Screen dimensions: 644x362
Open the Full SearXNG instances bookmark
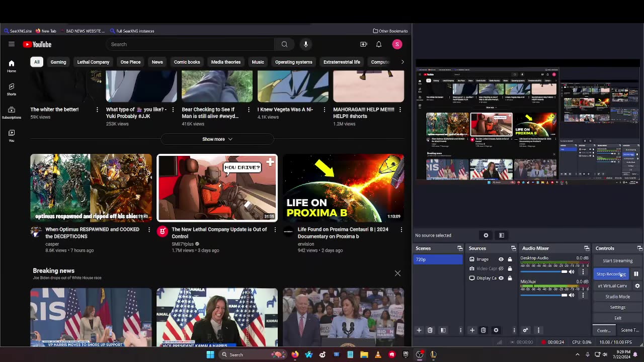coord(132,31)
